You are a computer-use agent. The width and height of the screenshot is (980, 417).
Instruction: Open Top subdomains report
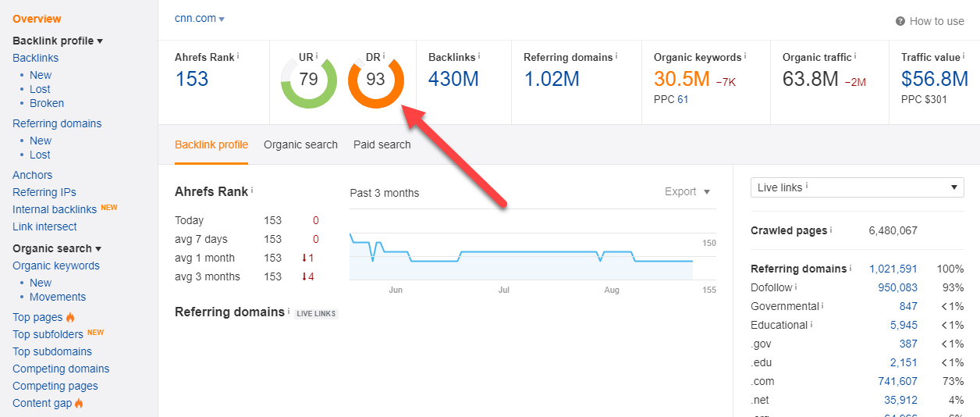pos(52,351)
